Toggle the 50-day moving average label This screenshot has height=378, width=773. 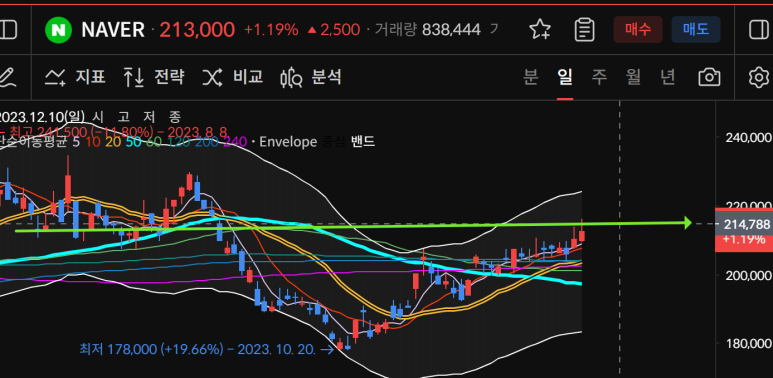point(133,142)
